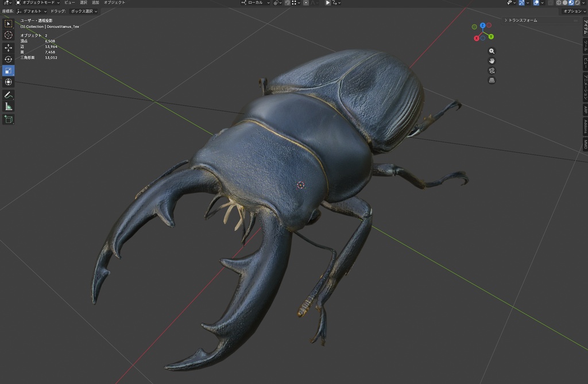This screenshot has width=588, height=384.
Task: Open the ビュー menu
Action: (69, 3)
